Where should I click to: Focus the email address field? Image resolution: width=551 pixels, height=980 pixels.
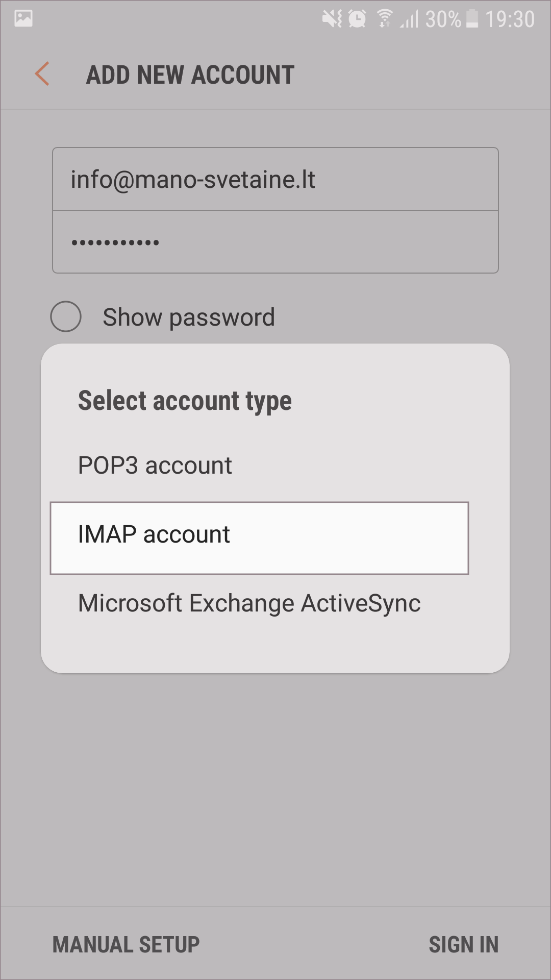275,179
